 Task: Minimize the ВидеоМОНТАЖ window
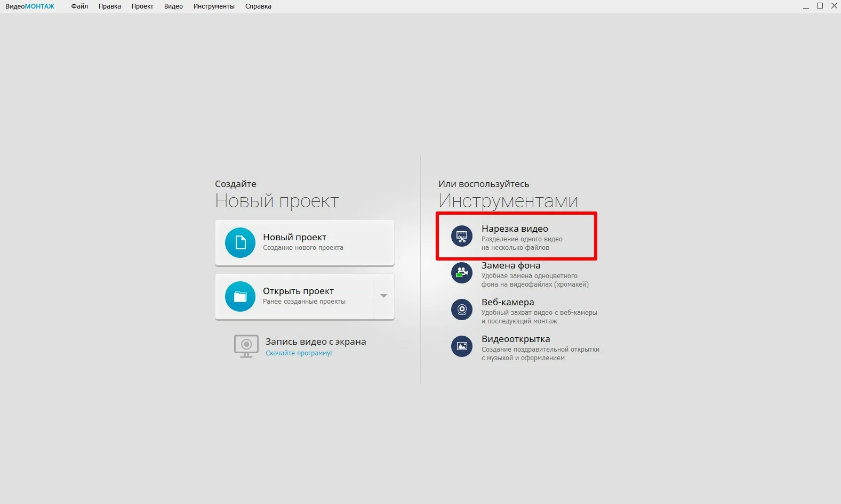[x=806, y=6]
